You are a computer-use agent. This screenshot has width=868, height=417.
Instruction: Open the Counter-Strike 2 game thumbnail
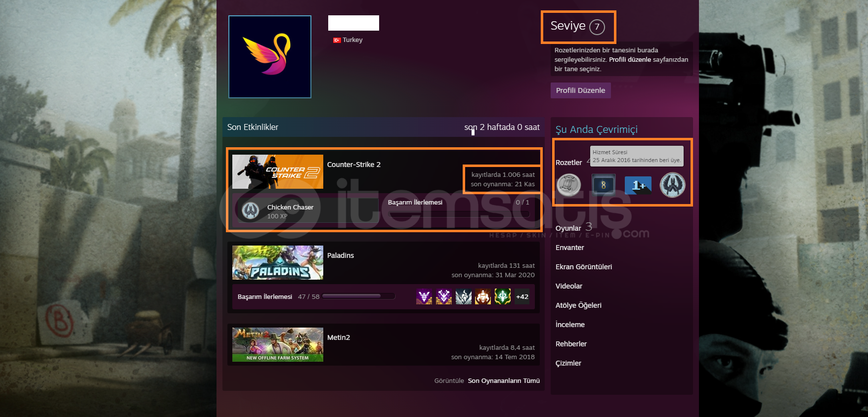click(278, 171)
